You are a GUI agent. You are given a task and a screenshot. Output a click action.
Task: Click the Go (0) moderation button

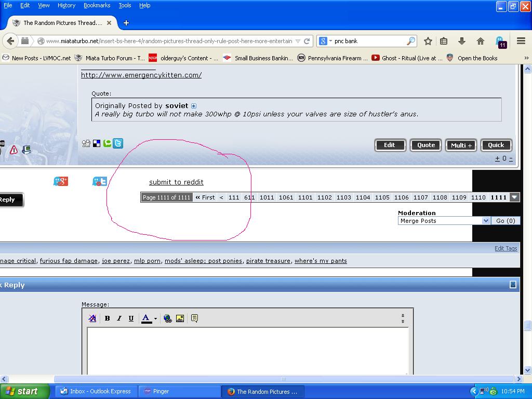[x=506, y=221]
